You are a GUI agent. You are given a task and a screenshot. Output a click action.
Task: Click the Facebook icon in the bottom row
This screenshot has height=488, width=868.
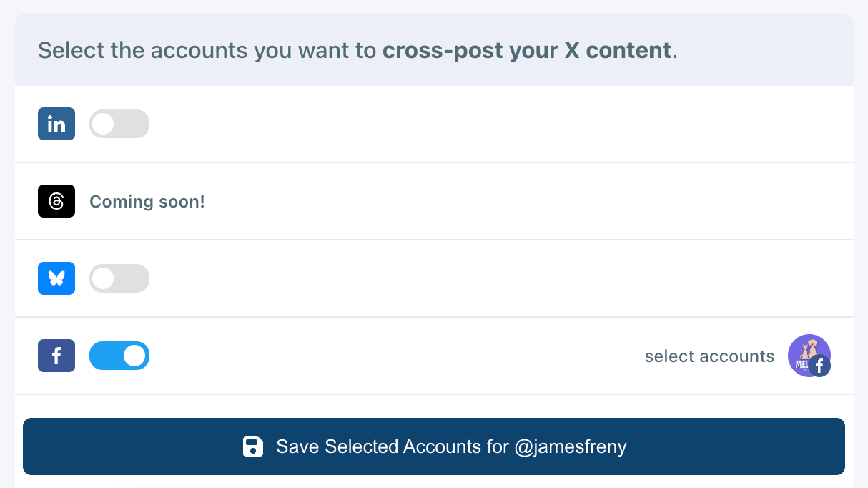(56, 356)
